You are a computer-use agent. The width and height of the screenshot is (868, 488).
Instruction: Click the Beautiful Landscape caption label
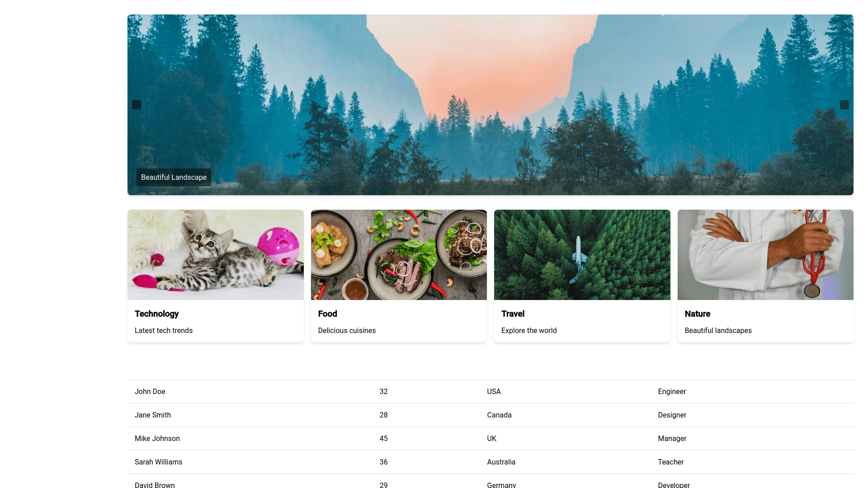point(174,177)
